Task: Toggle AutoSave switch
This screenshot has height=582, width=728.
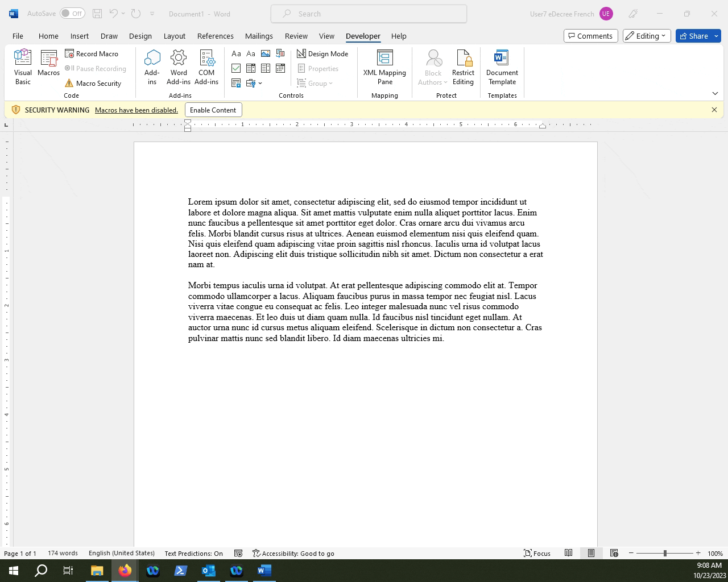Action: [72, 14]
